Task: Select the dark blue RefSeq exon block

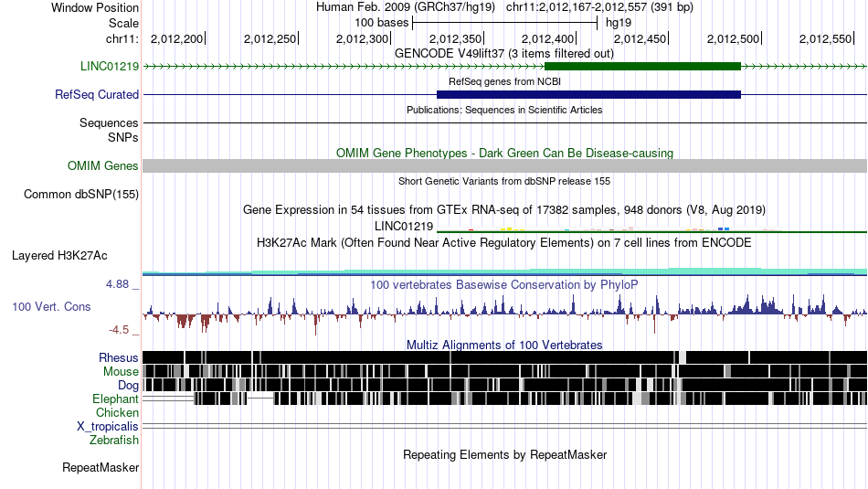Action: coord(588,95)
